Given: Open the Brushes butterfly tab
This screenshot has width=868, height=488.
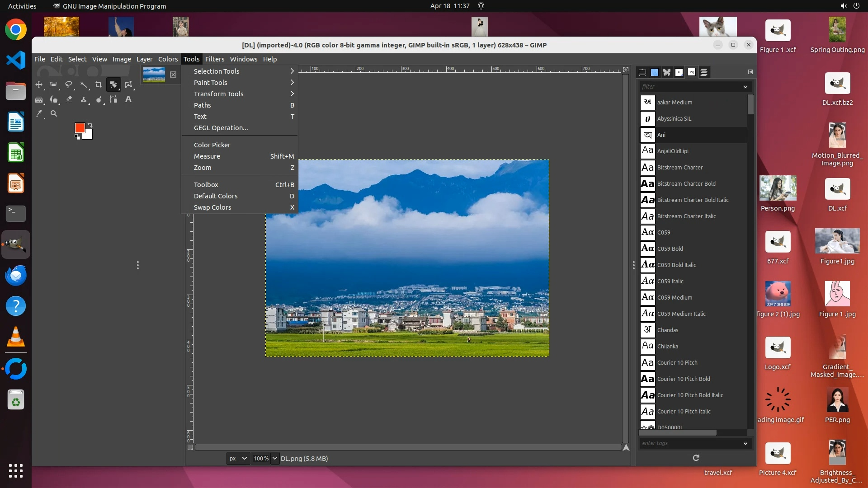Looking at the screenshot, I should click(667, 72).
